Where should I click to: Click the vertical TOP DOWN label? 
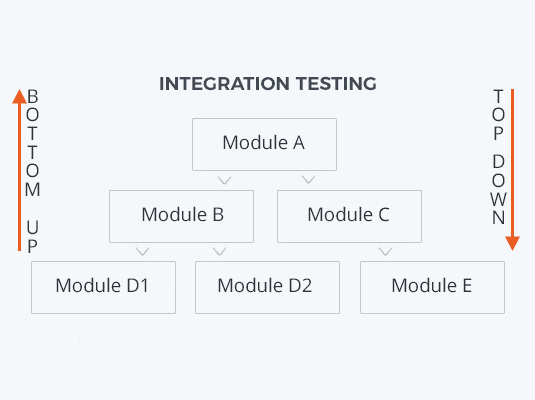[498, 157]
